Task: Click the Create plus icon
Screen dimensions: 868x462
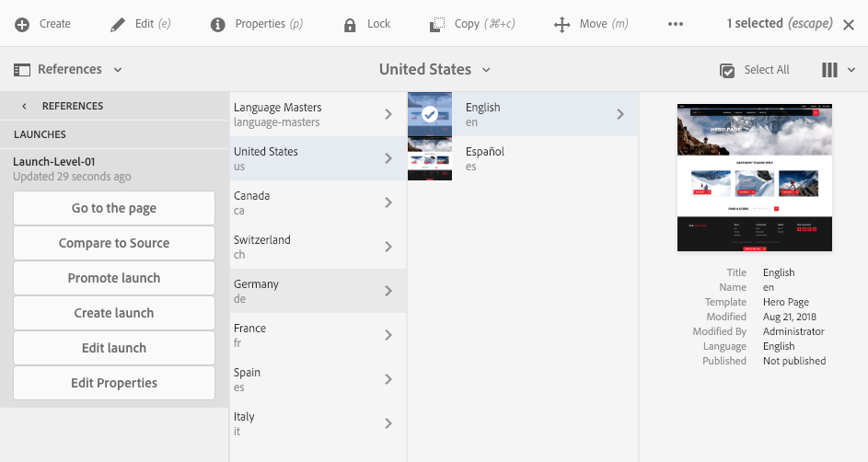Action: 22,24
